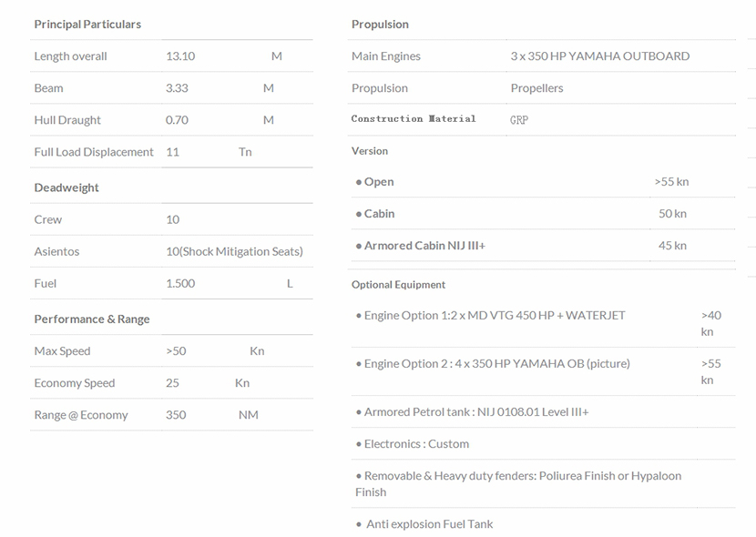Click the Armored Cabin NIJ III+ entry

click(x=424, y=246)
